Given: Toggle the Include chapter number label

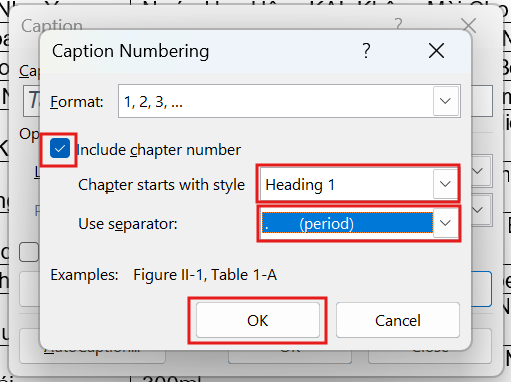Looking at the screenshot, I should pyautogui.click(x=159, y=150).
